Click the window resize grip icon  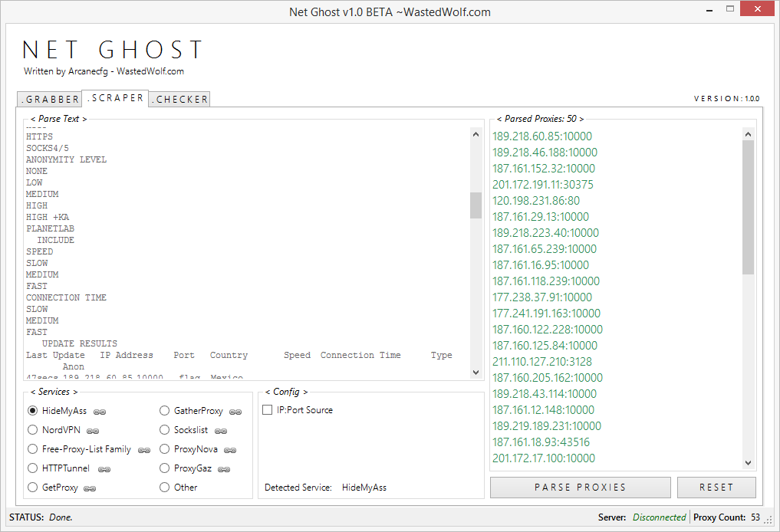tap(768, 520)
